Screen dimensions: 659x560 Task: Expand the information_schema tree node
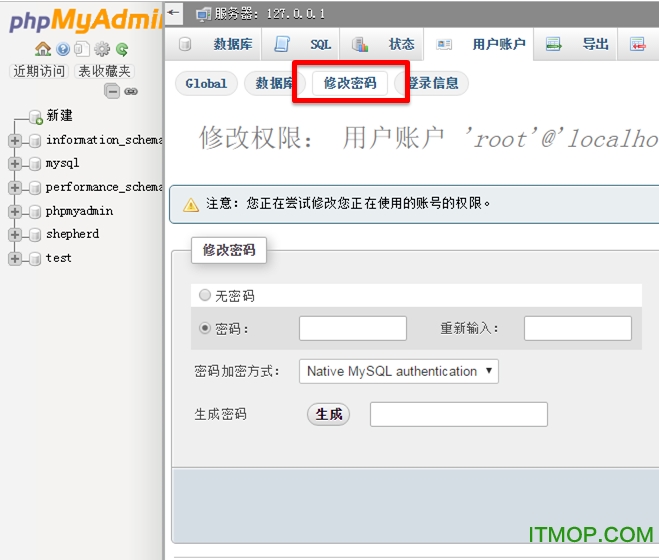pyautogui.click(x=15, y=140)
